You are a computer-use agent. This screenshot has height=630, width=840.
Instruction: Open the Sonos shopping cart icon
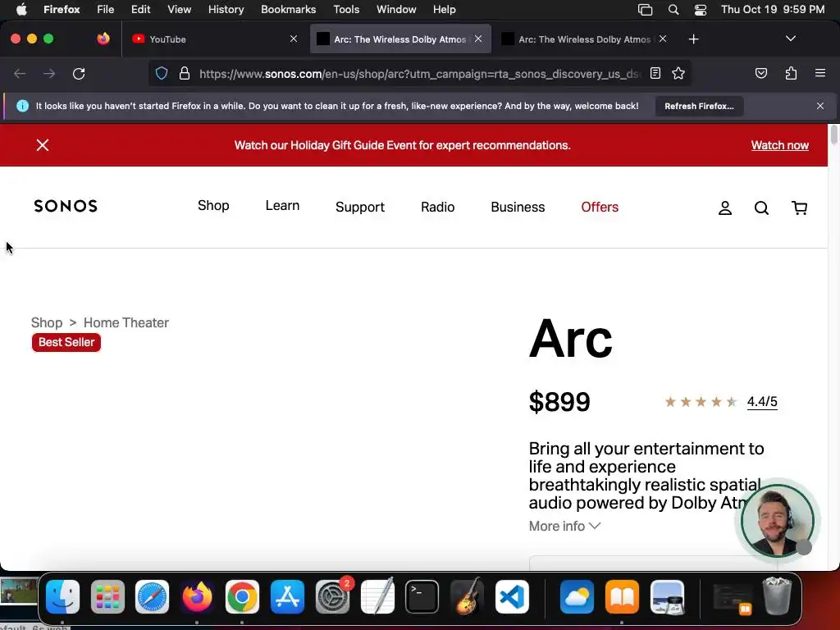799,208
